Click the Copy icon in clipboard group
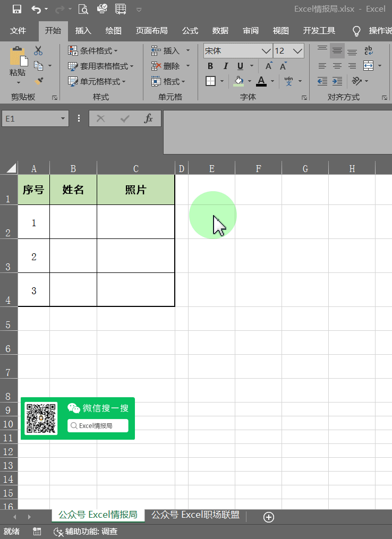This screenshot has width=392, height=539. click(39, 65)
